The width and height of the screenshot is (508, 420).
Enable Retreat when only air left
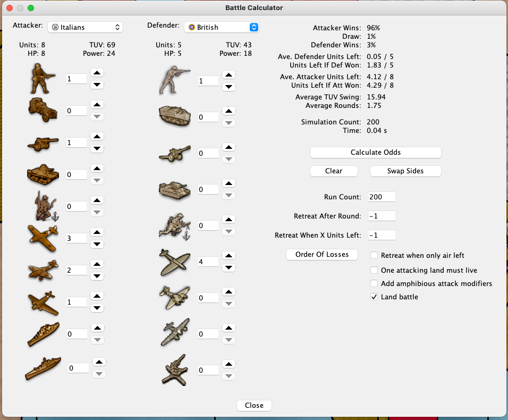374,256
